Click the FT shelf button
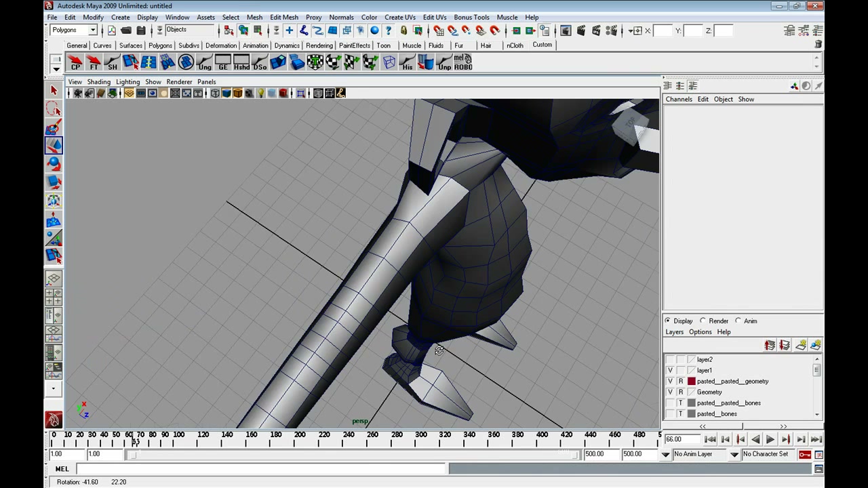This screenshot has height=488, width=868. [94, 63]
